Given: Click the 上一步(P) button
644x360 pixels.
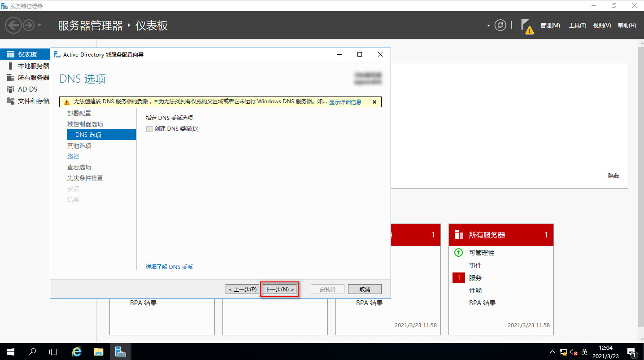Looking at the screenshot, I should pos(242,289).
